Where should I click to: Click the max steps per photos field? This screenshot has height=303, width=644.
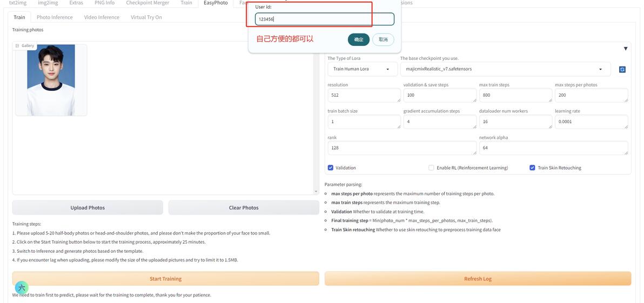point(592,95)
